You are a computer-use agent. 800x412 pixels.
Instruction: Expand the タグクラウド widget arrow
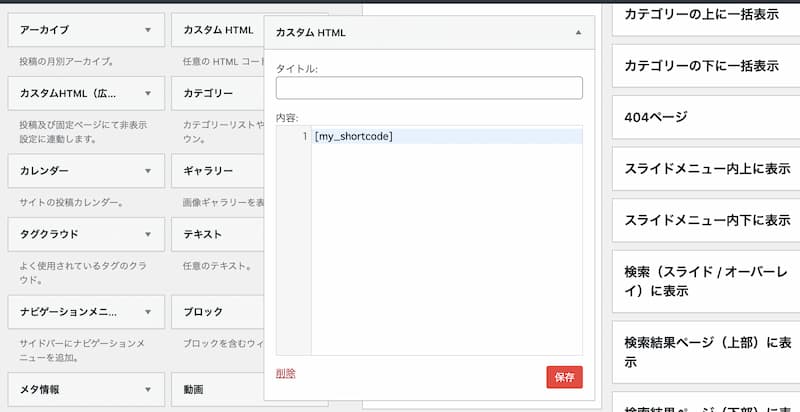click(x=148, y=234)
